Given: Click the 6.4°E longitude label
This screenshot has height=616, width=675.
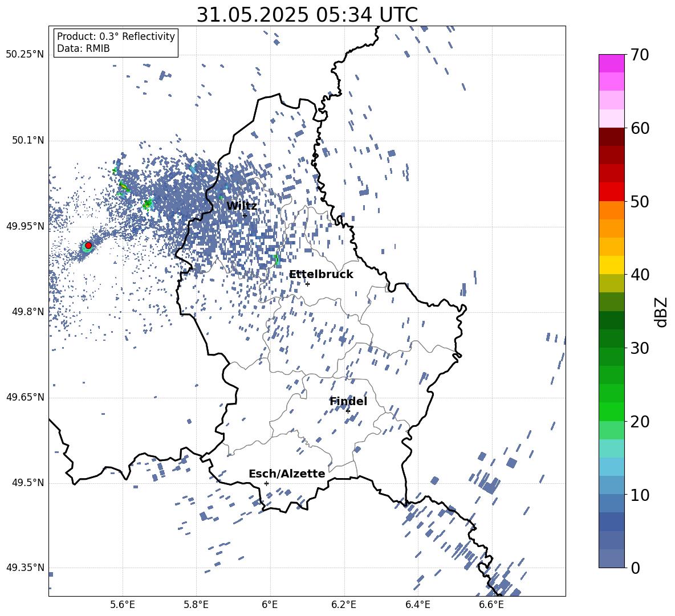Looking at the screenshot, I should coord(417,605).
